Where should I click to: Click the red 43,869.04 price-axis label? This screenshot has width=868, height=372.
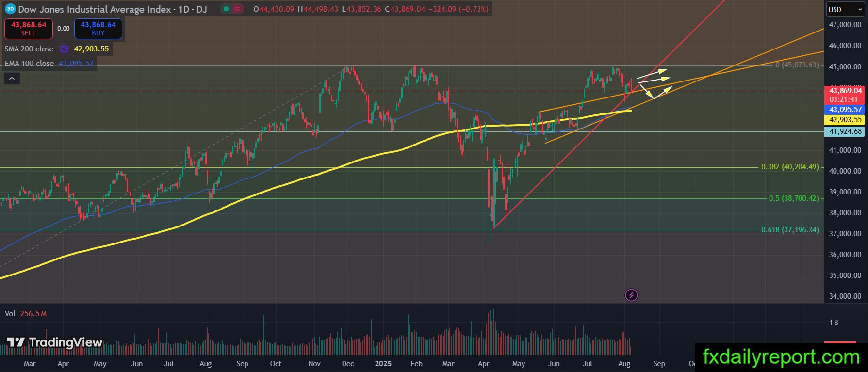pos(845,91)
